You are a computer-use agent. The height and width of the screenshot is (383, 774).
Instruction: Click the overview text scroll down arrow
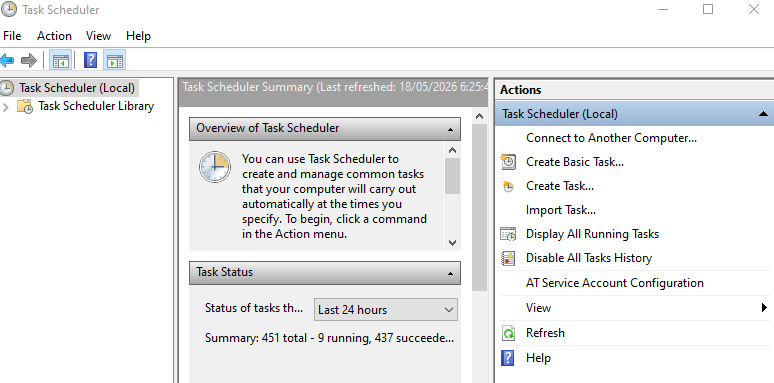pyautogui.click(x=452, y=242)
